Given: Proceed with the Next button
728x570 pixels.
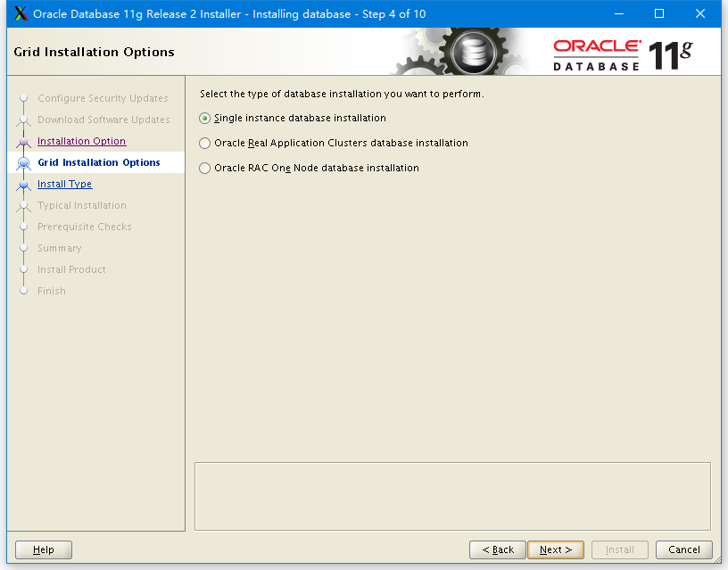Looking at the screenshot, I should (556, 550).
